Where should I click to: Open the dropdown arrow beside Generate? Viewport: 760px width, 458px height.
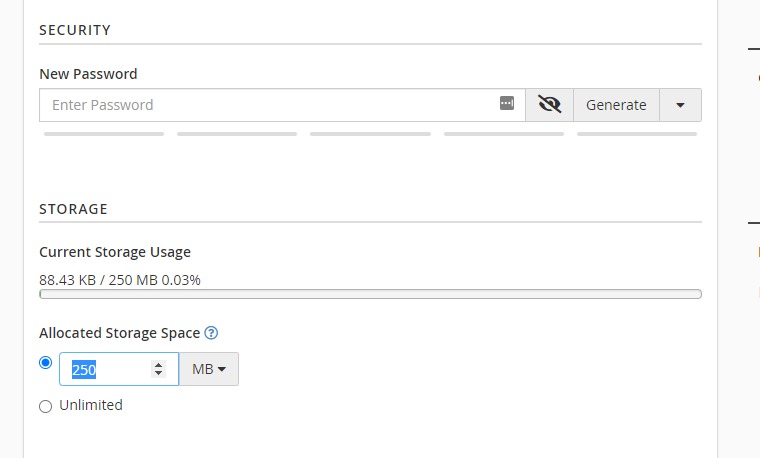click(680, 105)
